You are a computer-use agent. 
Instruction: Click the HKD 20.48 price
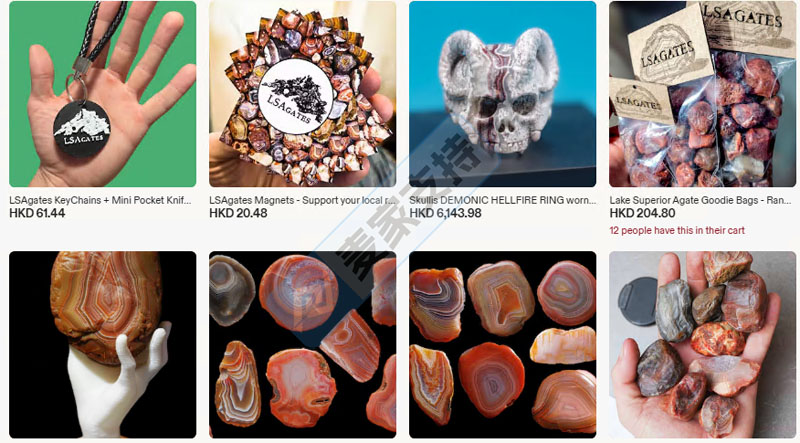238,213
